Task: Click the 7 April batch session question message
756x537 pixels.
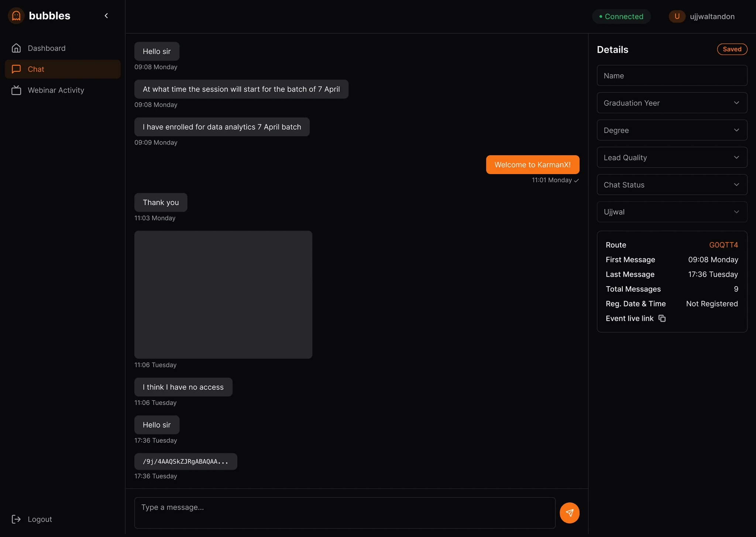Action: click(x=241, y=89)
